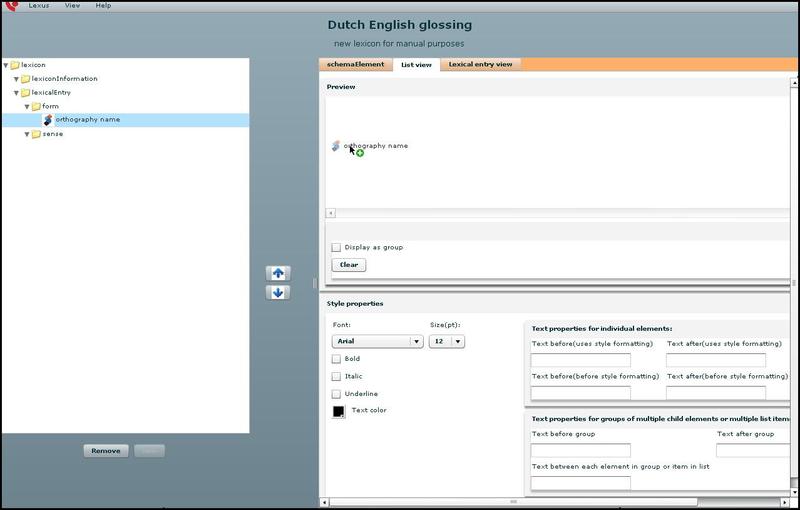Click the Clear button
Screen dimensions: 800x510
[x=348, y=265]
